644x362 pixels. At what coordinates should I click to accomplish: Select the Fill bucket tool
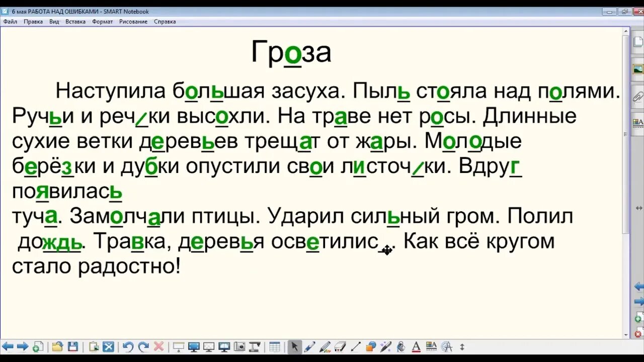pos(401,346)
